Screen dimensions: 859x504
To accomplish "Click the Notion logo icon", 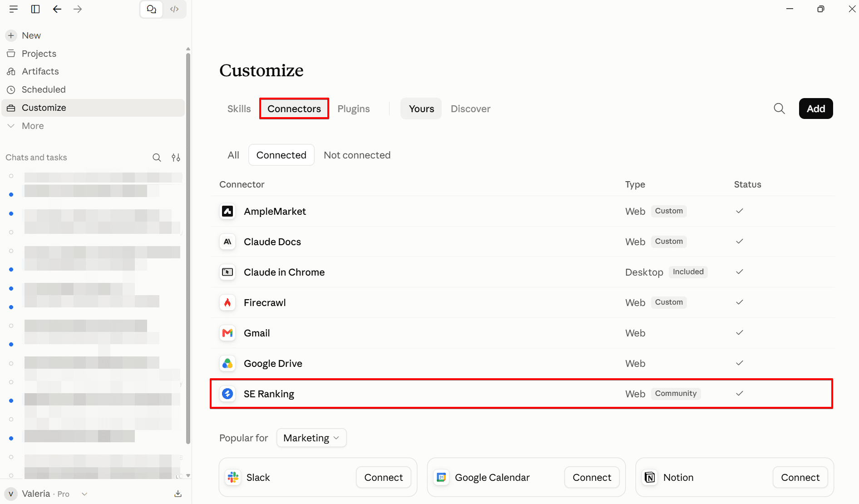I will 650,477.
